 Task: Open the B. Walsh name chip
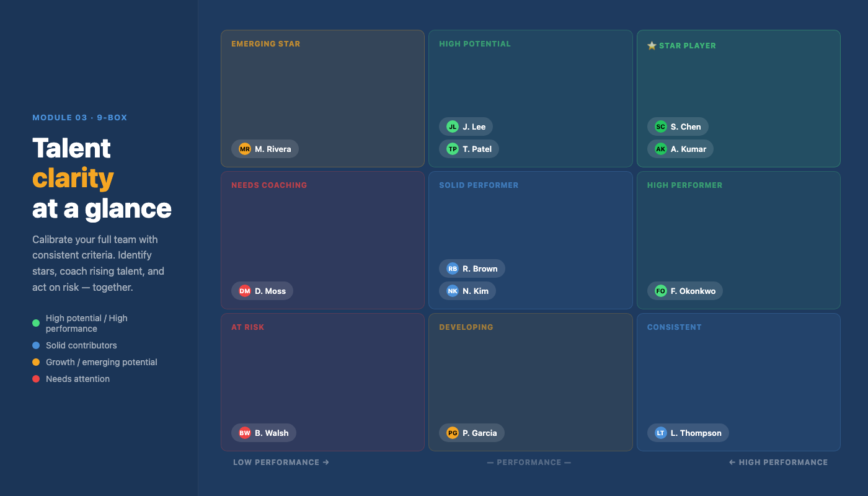pos(263,433)
